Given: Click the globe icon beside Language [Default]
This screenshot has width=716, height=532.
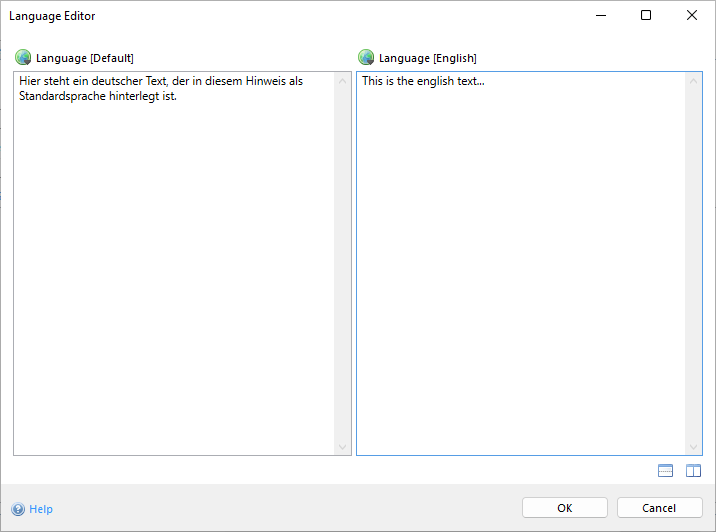Looking at the screenshot, I should click(23, 58).
